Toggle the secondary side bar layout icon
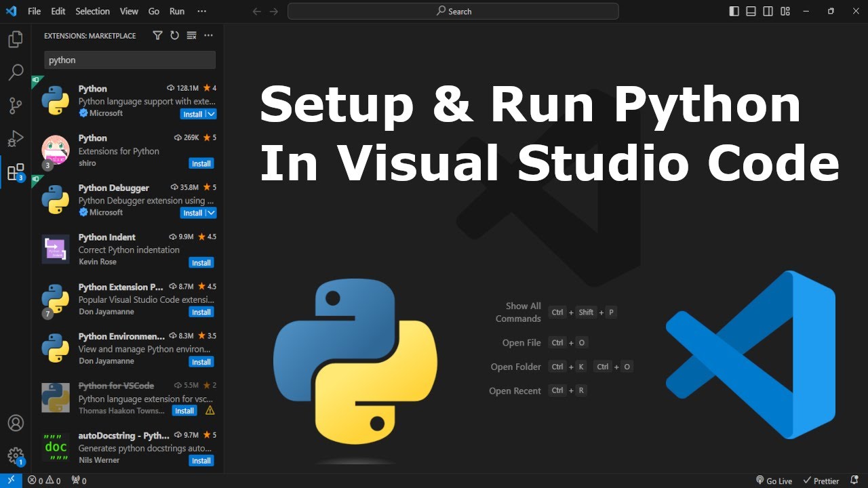 tap(768, 11)
